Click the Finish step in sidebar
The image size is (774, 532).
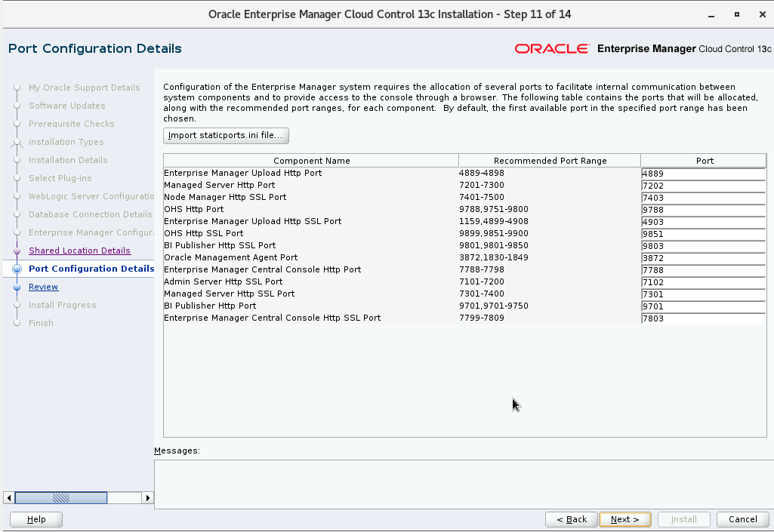click(x=41, y=323)
